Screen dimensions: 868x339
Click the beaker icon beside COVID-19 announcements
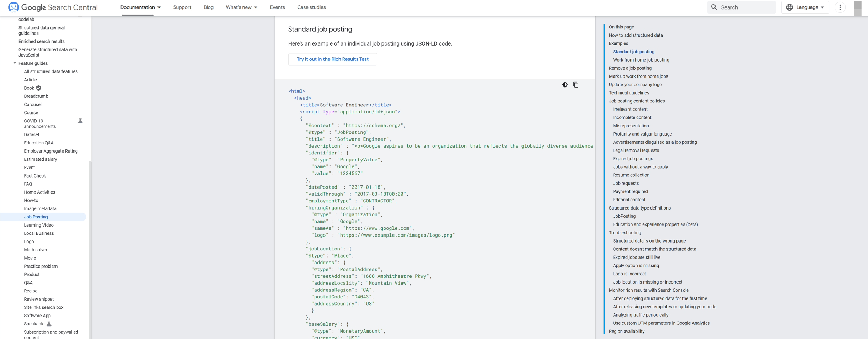[80, 121]
